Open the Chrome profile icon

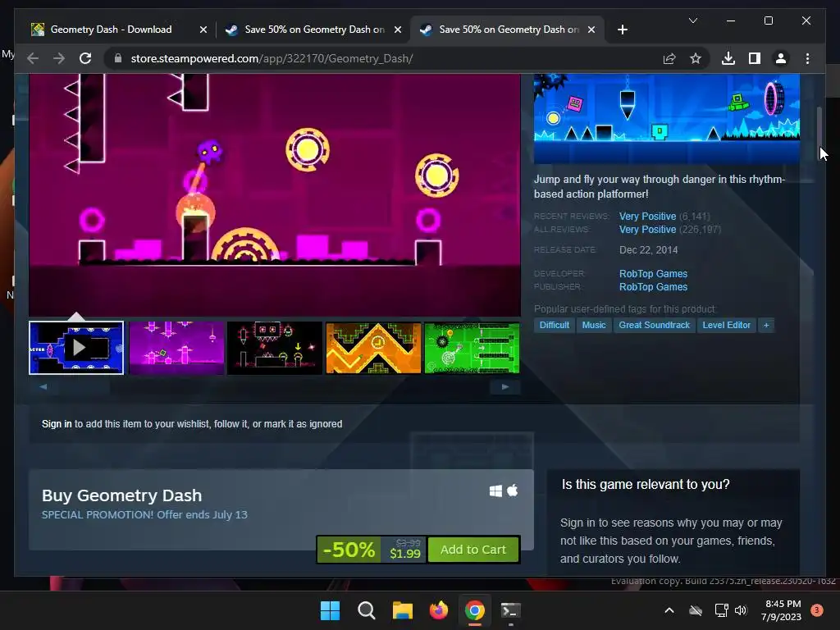pyautogui.click(x=781, y=58)
